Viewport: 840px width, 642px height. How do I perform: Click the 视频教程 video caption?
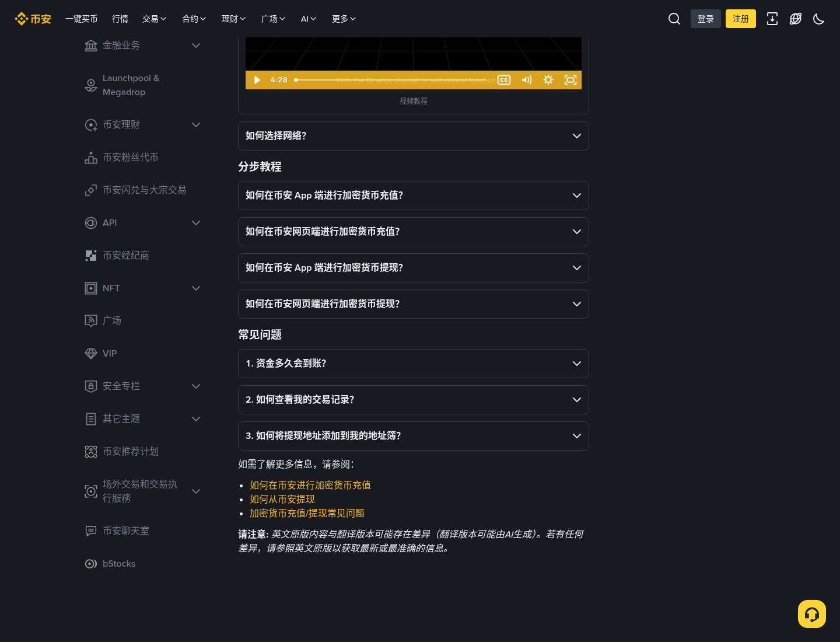tap(414, 101)
